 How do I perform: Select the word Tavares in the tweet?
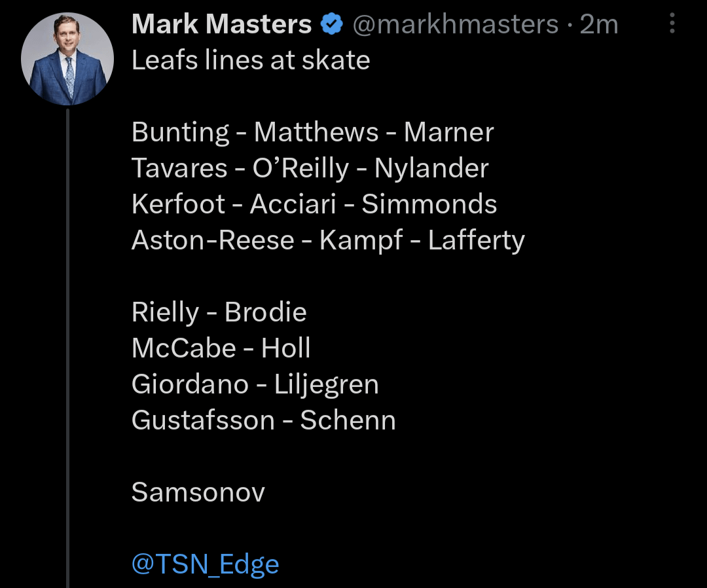[179, 168]
